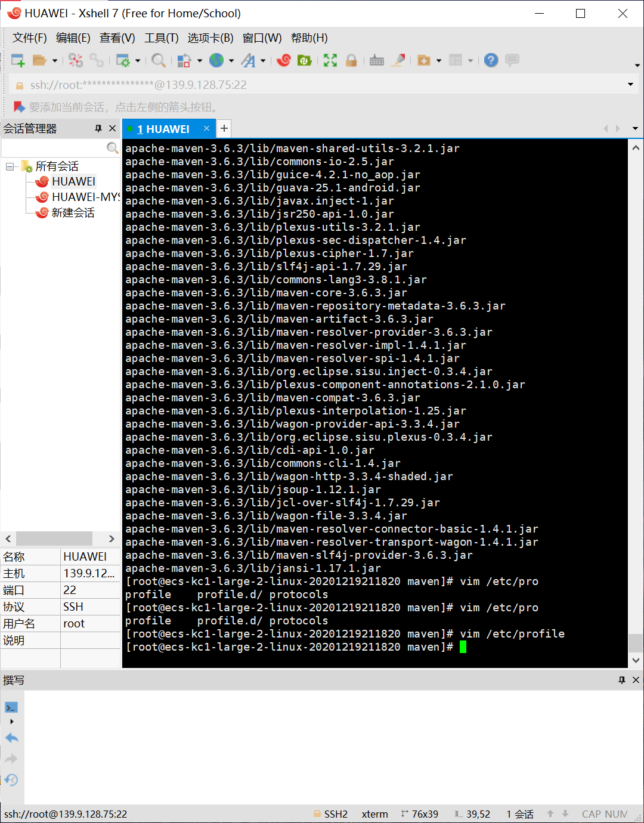Image resolution: width=644 pixels, height=823 pixels.
Task: Click the compose pane blue back arrow icon
Action: click(11, 738)
